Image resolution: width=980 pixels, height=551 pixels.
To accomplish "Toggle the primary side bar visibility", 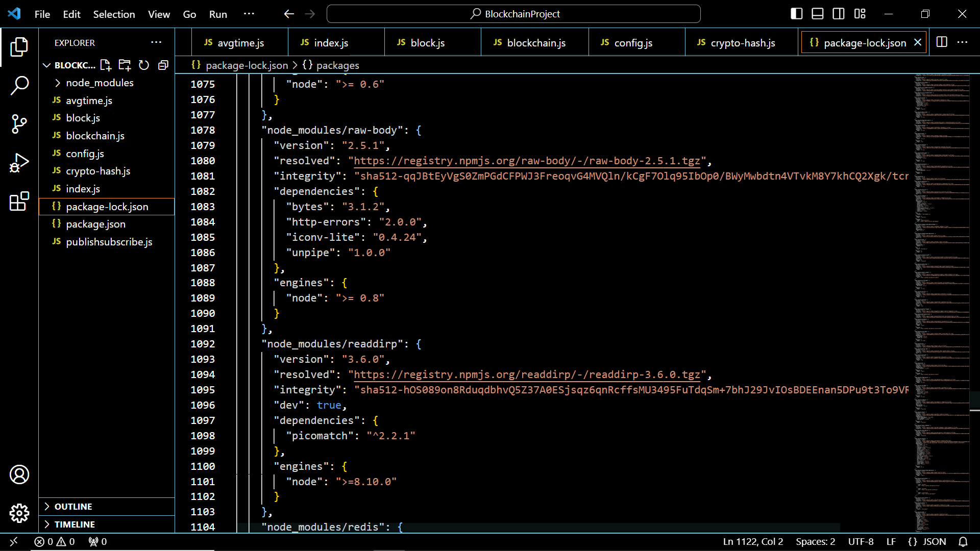I will [x=796, y=14].
